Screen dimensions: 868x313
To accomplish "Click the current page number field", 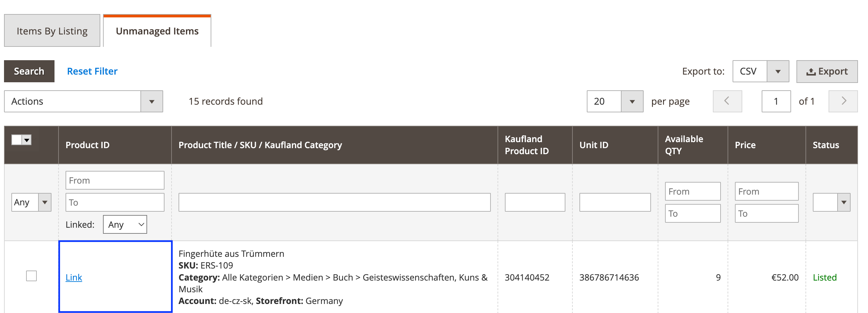I will pos(776,101).
